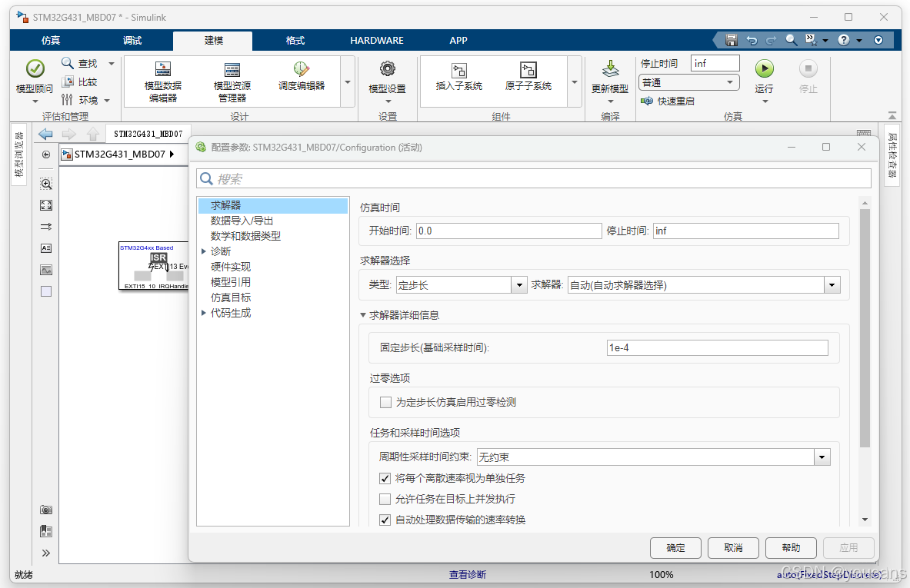Open the 属性检查器 side panel tab

tap(892, 154)
